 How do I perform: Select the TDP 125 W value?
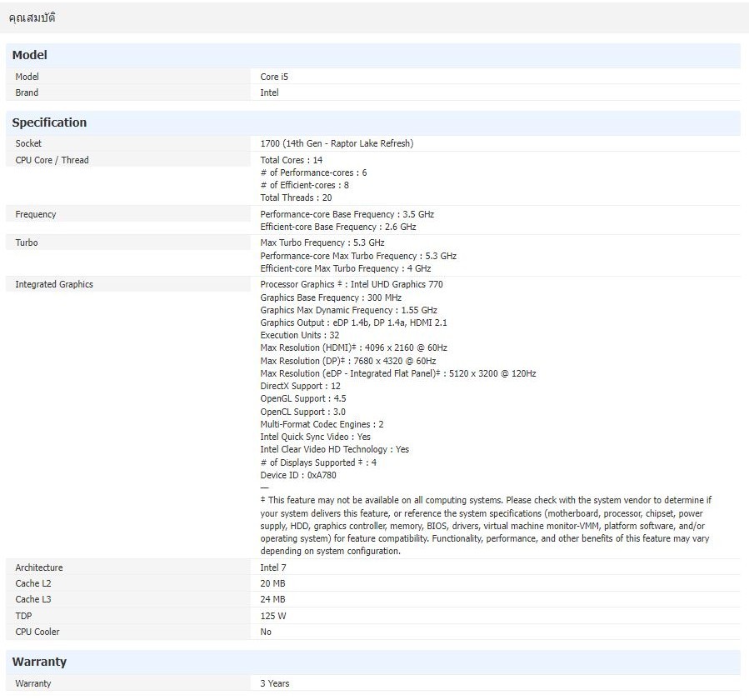[x=273, y=616]
